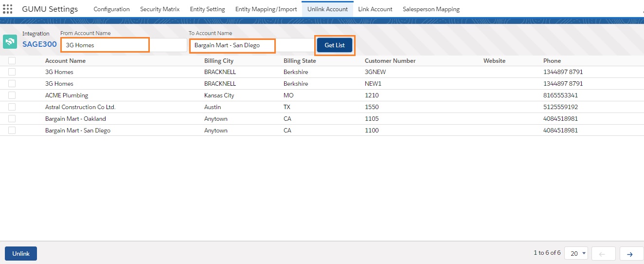
Task: Select the ACME Plumbing row checkbox
Action: point(12,95)
